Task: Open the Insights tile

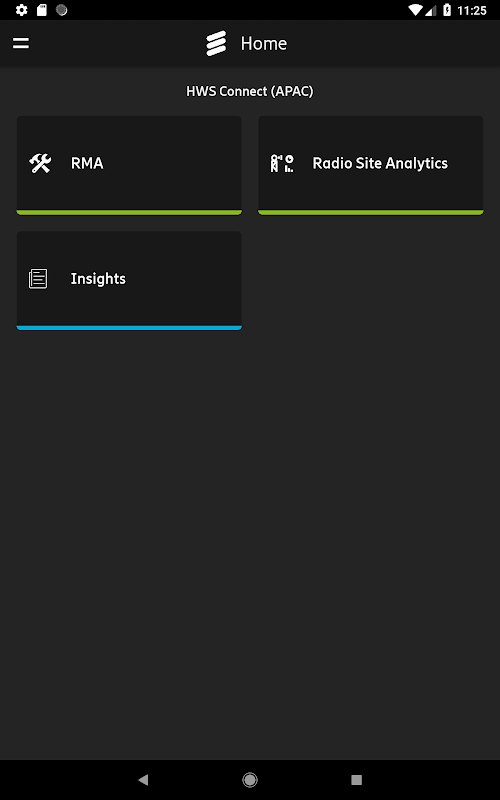Action: (129, 281)
